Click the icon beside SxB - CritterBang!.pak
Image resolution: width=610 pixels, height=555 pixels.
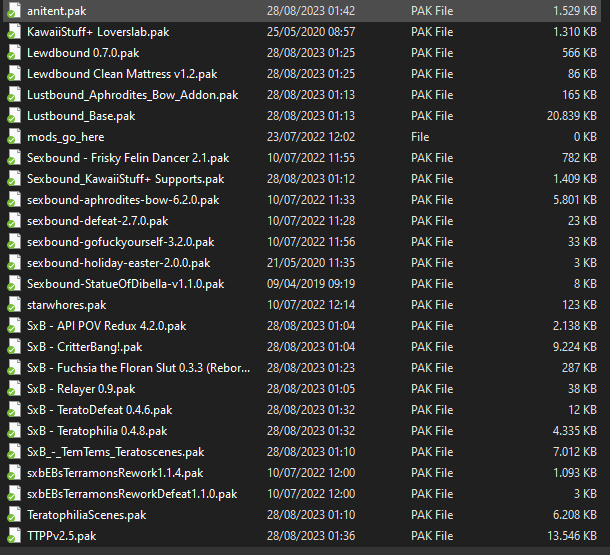(14, 347)
